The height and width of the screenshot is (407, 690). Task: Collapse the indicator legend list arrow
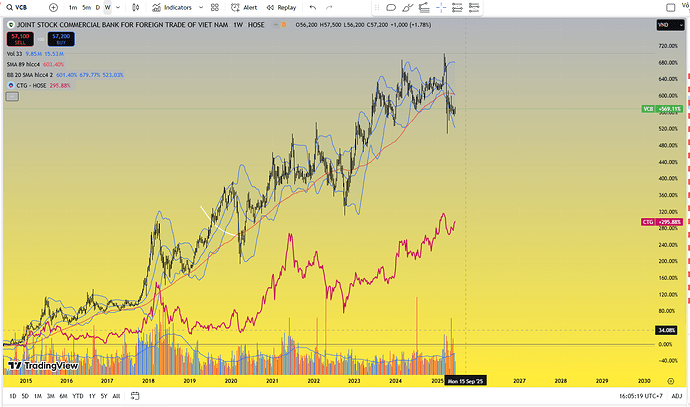(12, 96)
